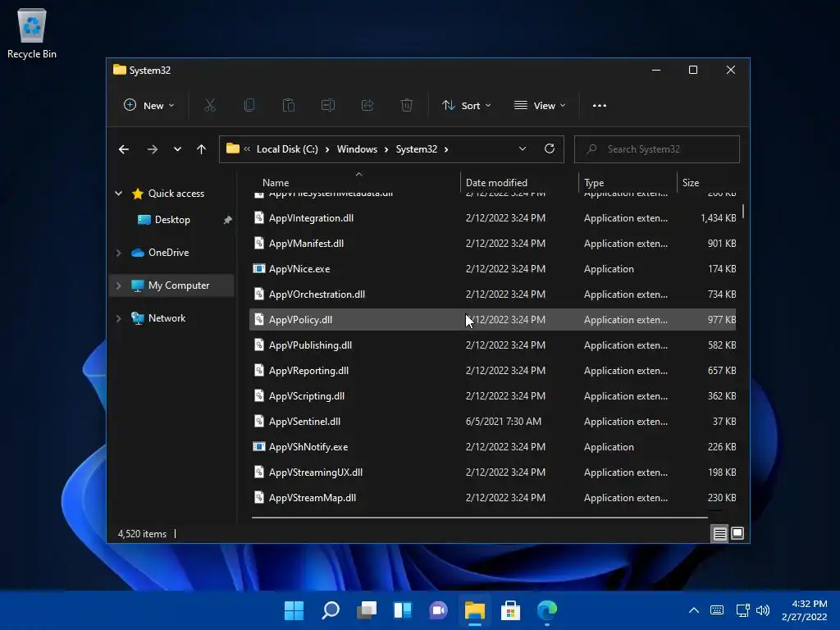Expand the Network tree node
Viewport: 840px width, 630px height.
pos(118,318)
